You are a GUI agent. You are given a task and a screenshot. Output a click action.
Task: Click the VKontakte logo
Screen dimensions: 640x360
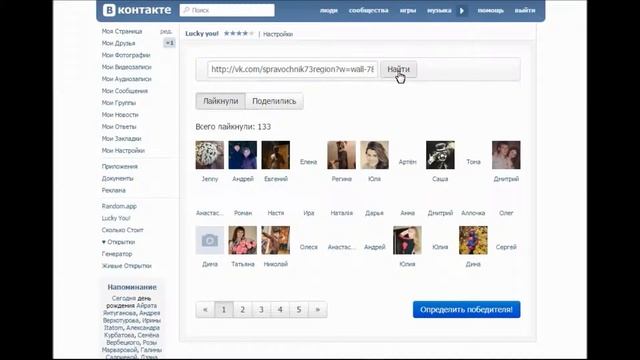[137, 10]
